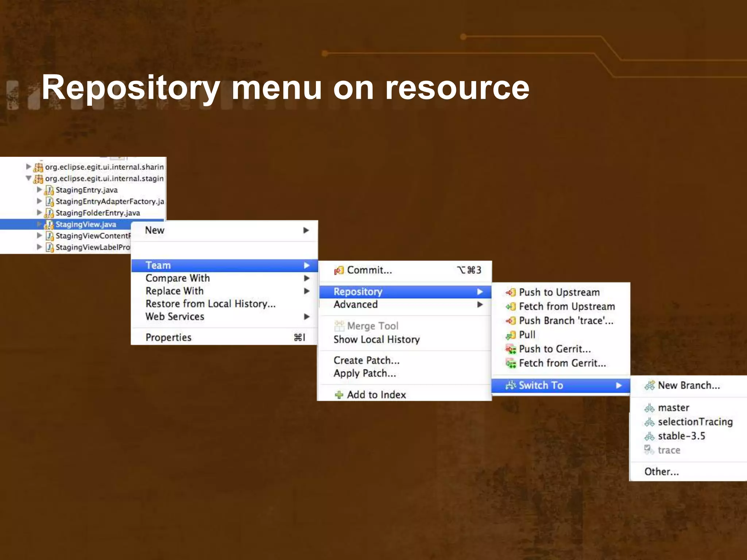Click the StagingView.java file icon

(49, 225)
